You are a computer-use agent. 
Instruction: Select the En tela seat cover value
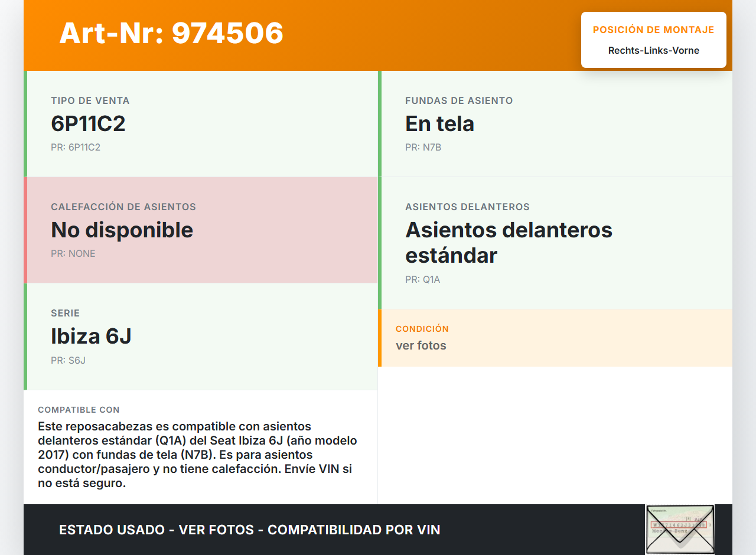[x=439, y=123]
